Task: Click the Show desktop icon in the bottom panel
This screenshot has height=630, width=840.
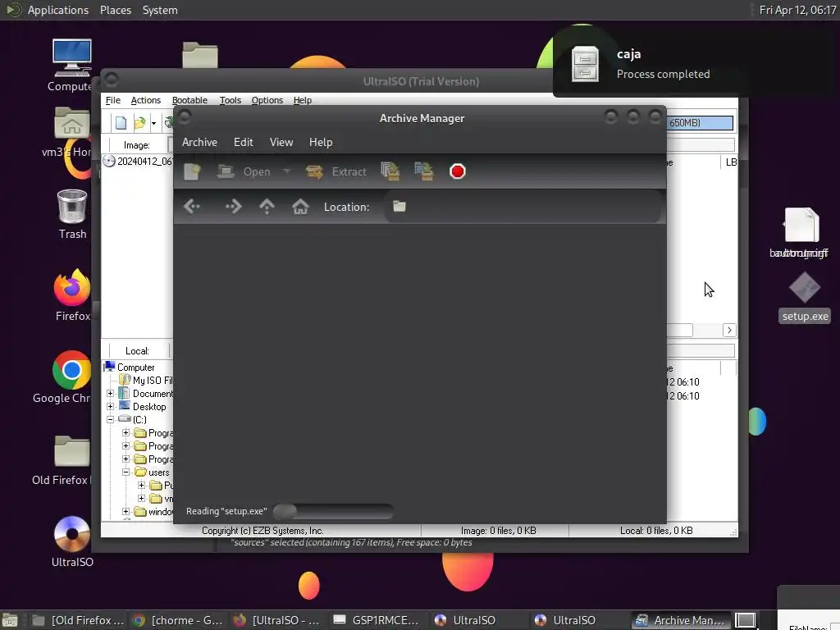Action: [x=10, y=621]
